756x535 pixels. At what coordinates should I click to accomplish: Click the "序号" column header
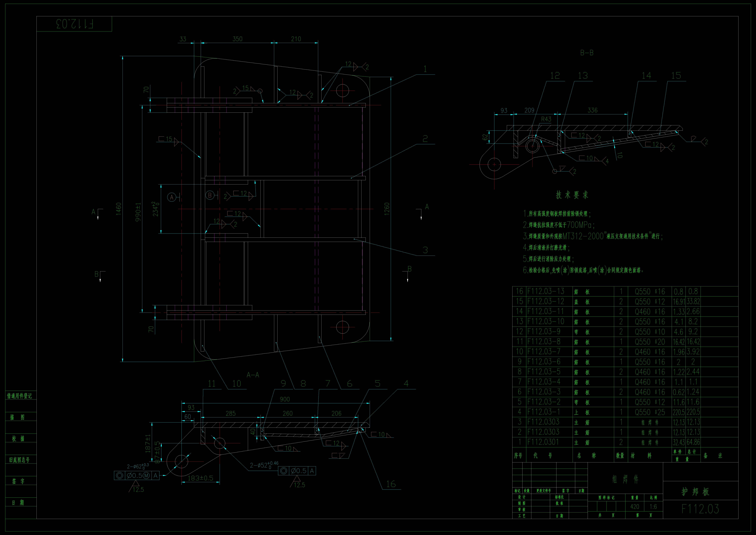point(518,456)
